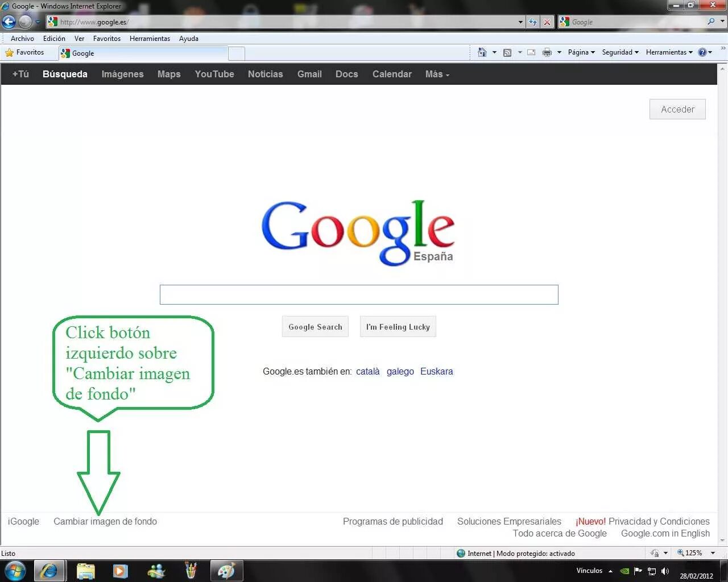Screen dimensions: 728x582
Task: Click the Help question mark icon
Action: click(x=702, y=52)
